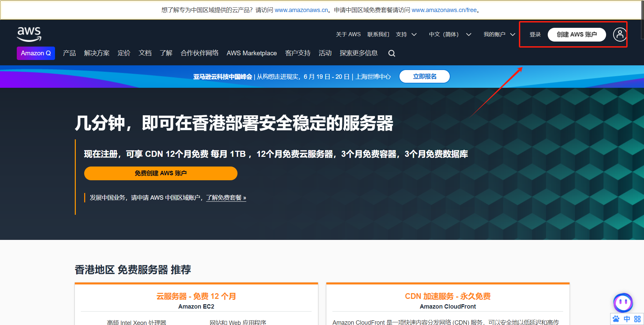Open the 客户支持 menu
644x325 pixels.
click(x=298, y=53)
